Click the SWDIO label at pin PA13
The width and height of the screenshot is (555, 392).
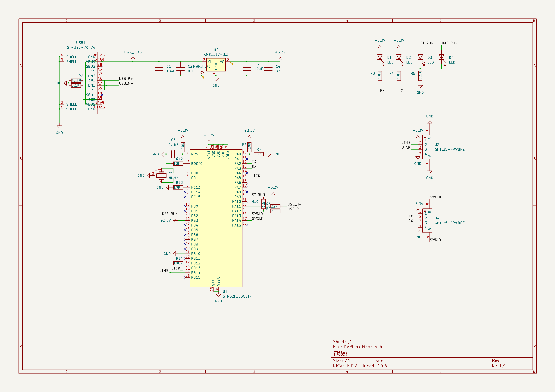click(x=257, y=214)
